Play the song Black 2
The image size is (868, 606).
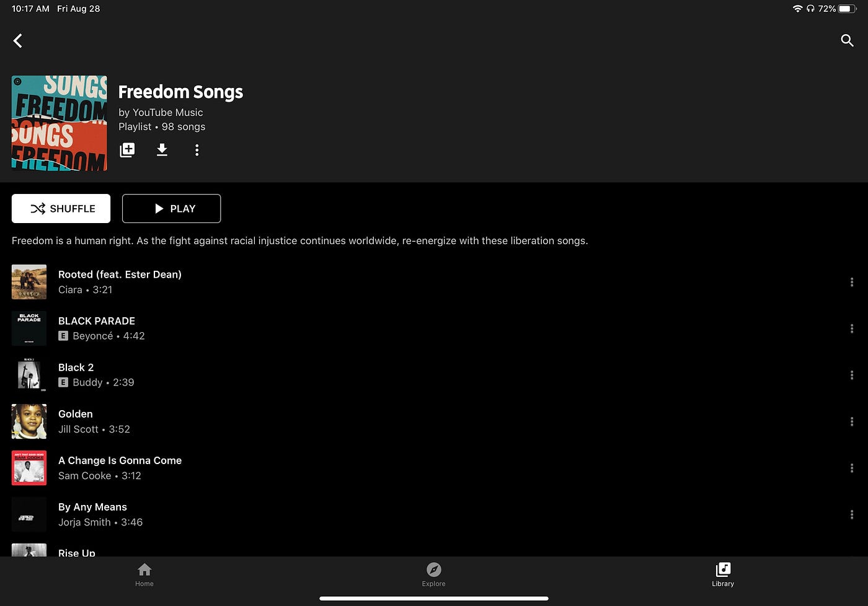coord(76,367)
